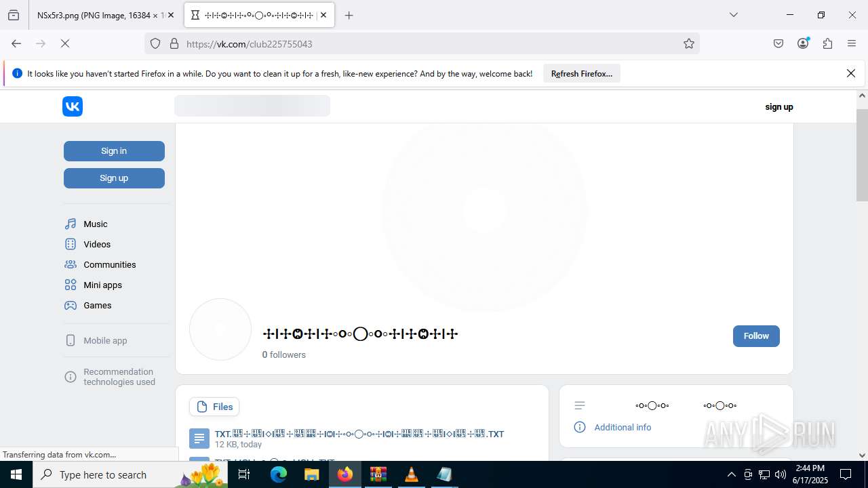The image size is (868, 488).
Task: Expand the list all tabs dropdown
Action: tap(734, 15)
